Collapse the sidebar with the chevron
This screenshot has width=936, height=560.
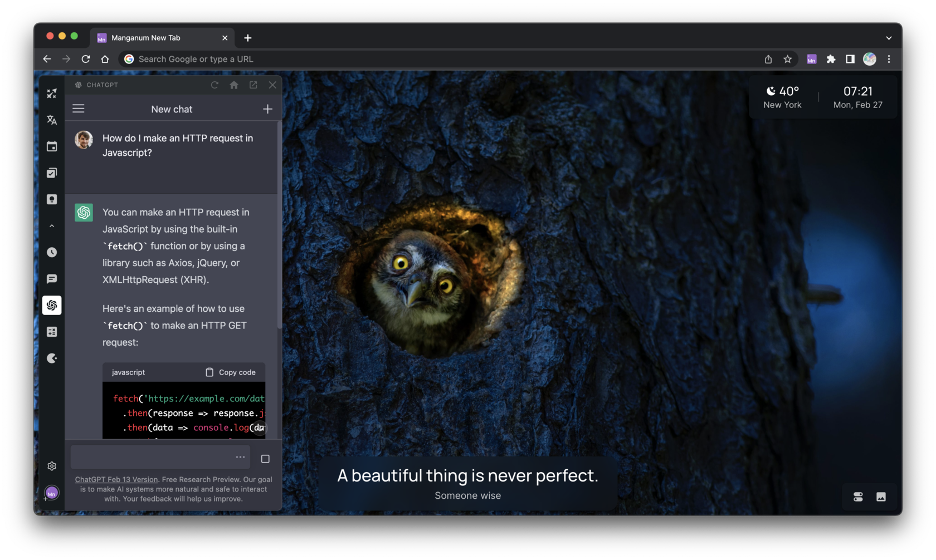52,225
